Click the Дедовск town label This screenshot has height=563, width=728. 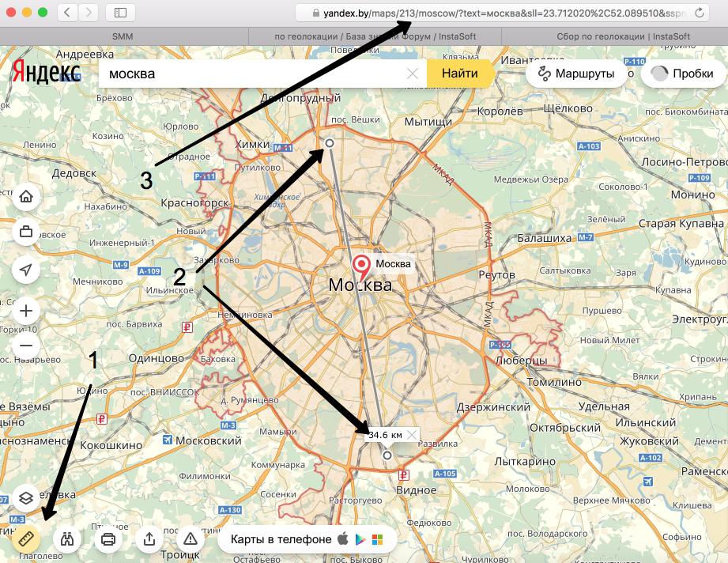(x=74, y=173)
